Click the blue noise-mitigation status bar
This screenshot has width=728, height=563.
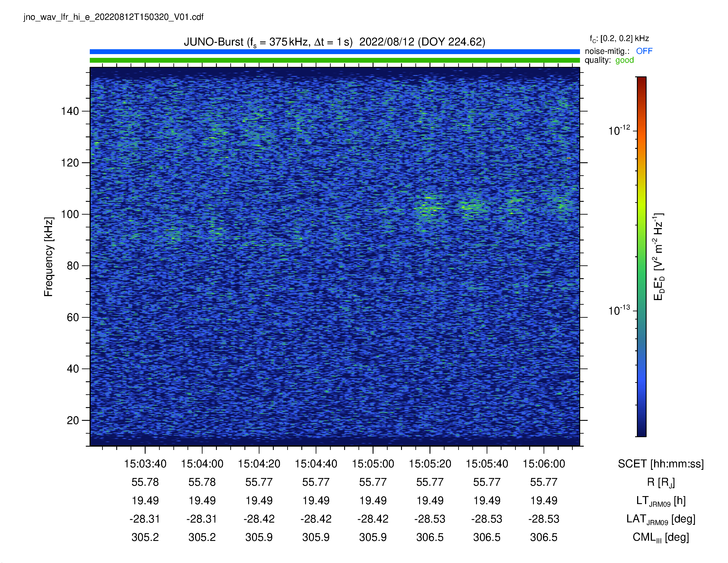tap(335, 52)
